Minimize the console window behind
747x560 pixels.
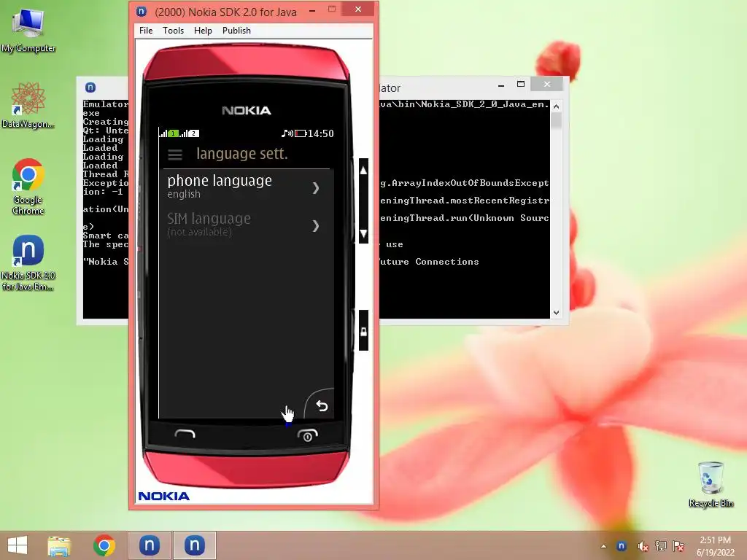[501, 85]
